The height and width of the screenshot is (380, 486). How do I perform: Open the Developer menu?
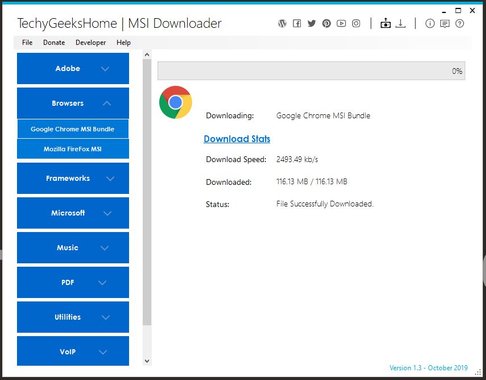[x=91, y=43]
